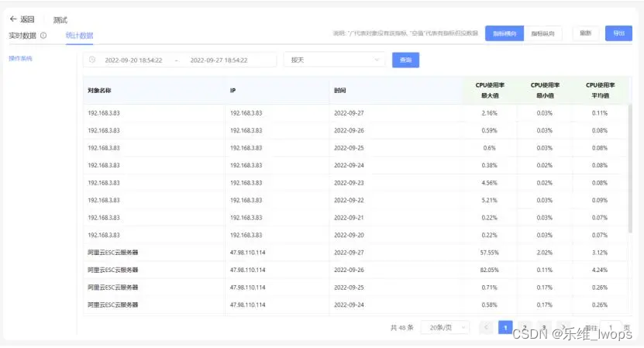This screenshot has height=348, width=644.
Task: Open the 统计数据 tab
Action: pyautogui.click(x=79, y=36)
